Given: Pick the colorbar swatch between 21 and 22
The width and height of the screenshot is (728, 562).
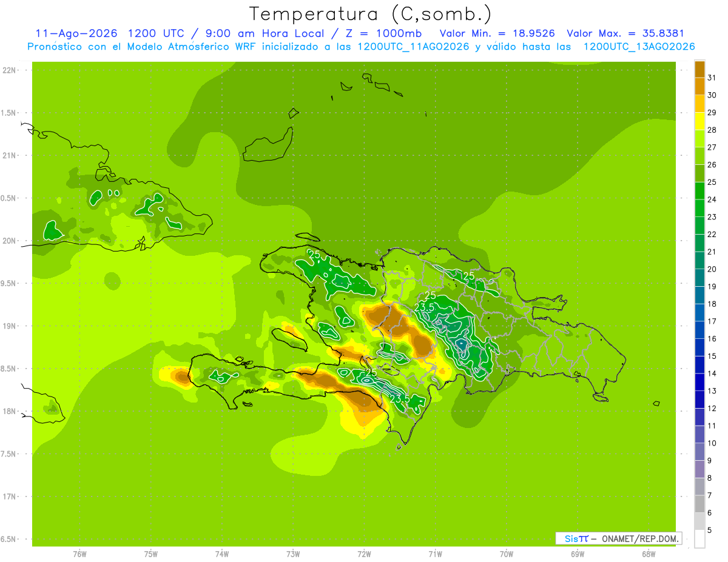Looking at the screenshot, I should [x=699, y=243].
